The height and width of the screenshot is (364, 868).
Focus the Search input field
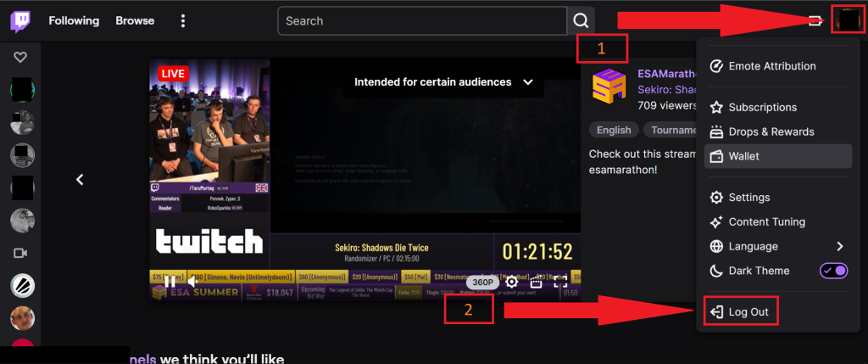click(422, 21)
